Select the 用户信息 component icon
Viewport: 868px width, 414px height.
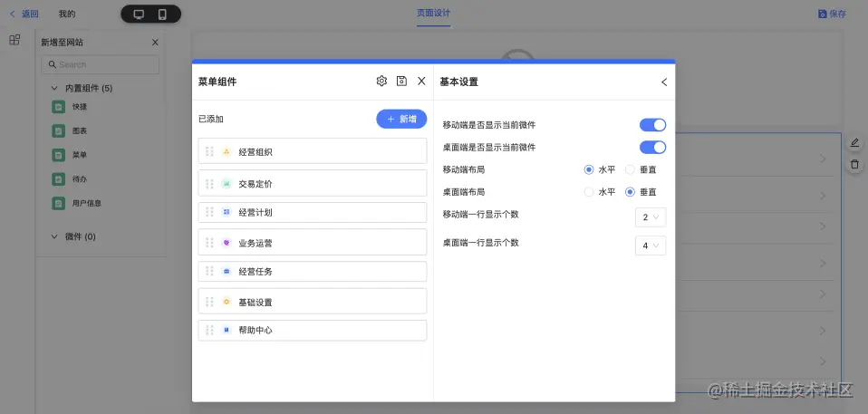58,203
